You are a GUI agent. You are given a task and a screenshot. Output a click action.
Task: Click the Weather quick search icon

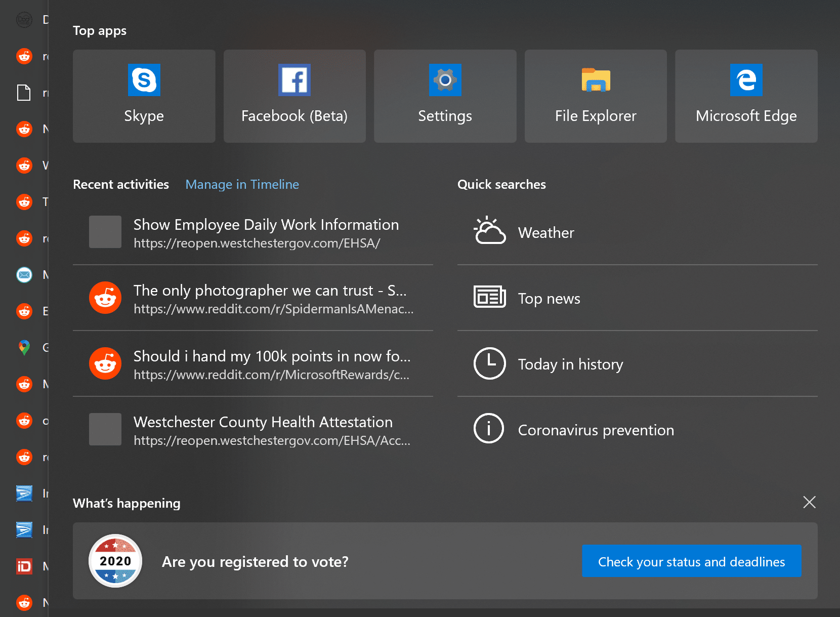click(x=489, y=231)
